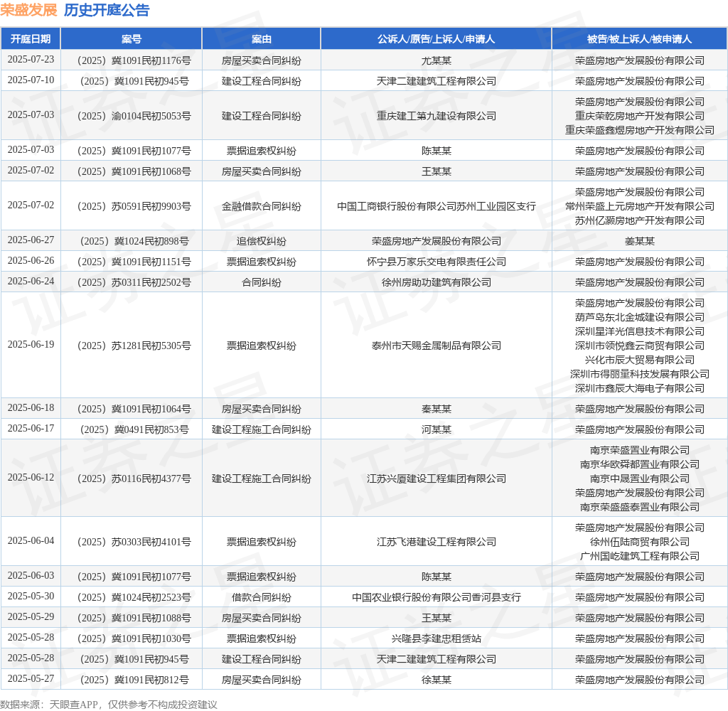Image resolution: width=728 pixels, height=711 pixels.
Task: Click plaintiff 秦某某
Action: click(436, 409)
